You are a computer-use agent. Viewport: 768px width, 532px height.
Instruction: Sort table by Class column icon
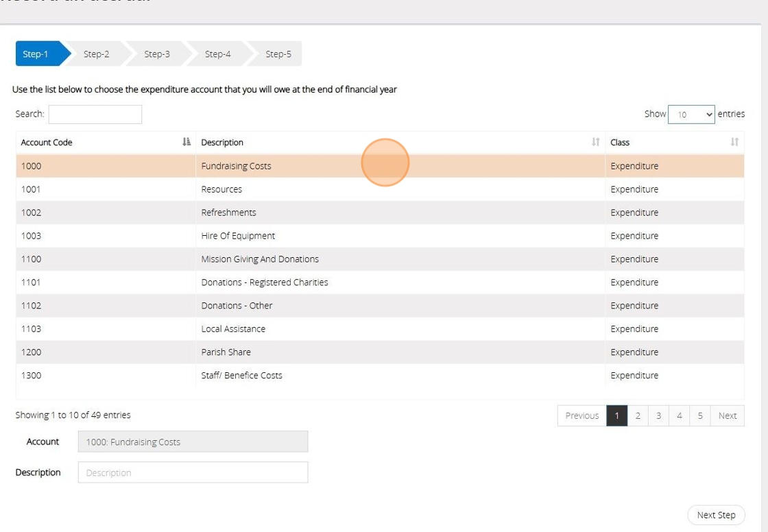click(x=734, y=143)
